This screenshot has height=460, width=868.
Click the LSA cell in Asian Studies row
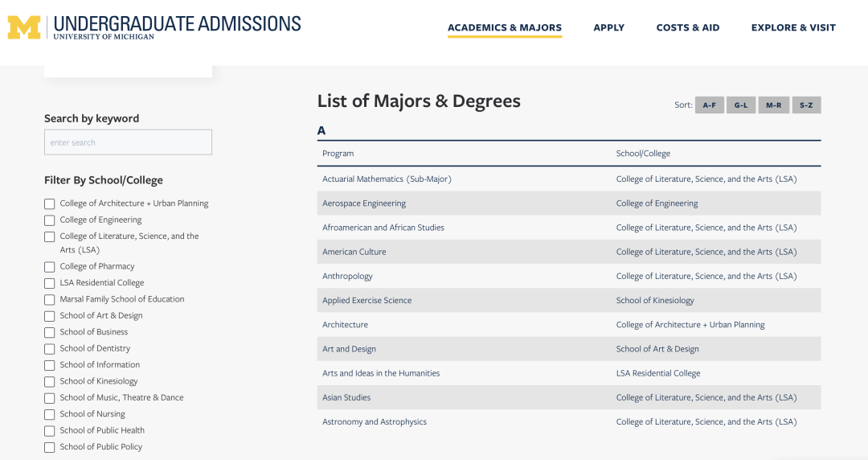(706, 397)
